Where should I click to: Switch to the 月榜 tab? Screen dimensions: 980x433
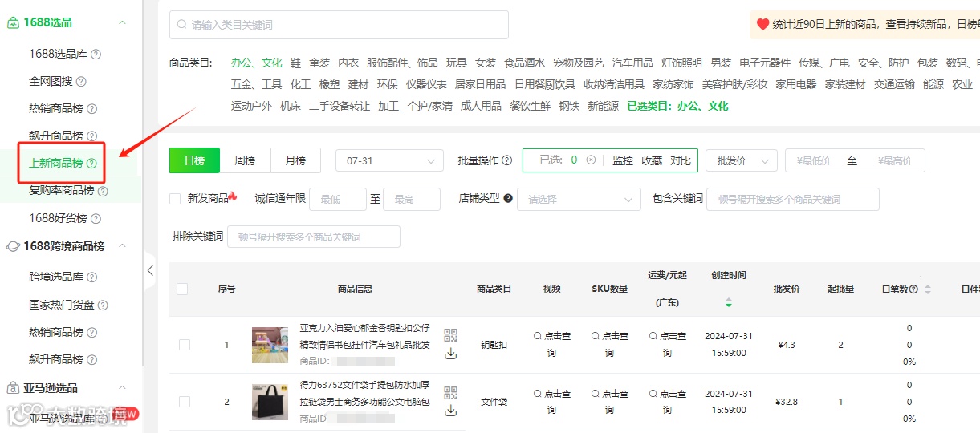coord(295,160)
